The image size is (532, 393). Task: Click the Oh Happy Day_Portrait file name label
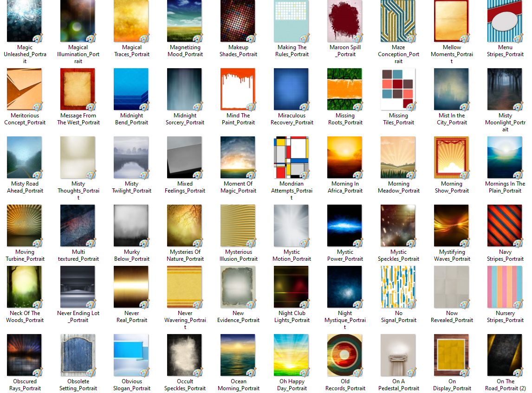pos(292,385)
